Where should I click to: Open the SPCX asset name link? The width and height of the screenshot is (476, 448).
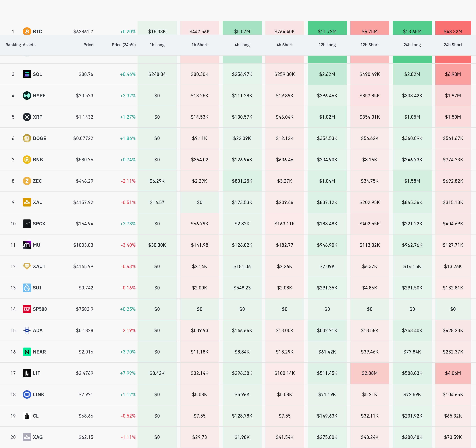click(x=39, y=224)
